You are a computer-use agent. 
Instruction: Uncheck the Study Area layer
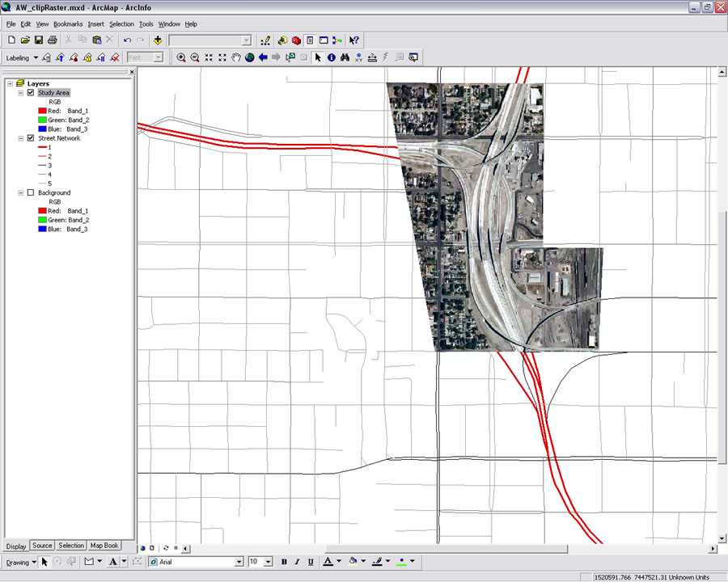(x=31, y=93)
